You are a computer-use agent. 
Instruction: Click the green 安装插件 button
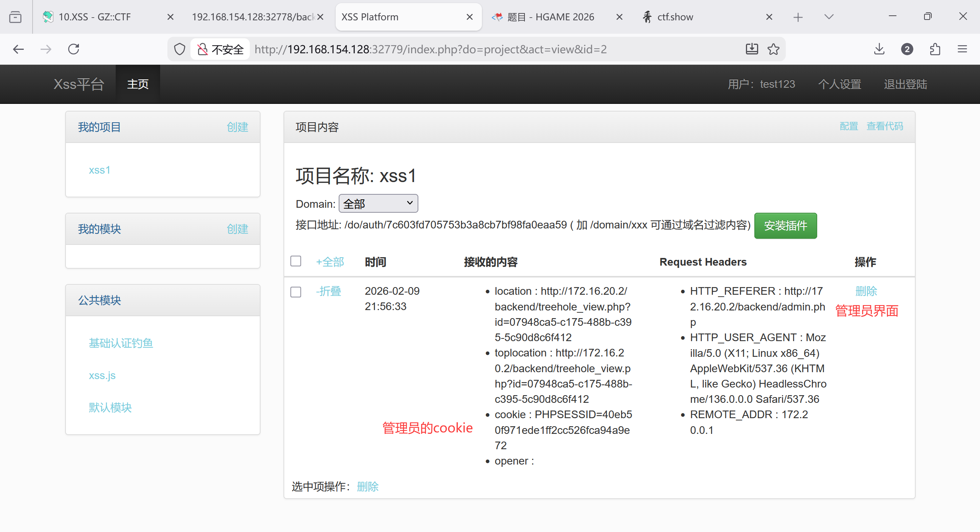pos(785,226)
